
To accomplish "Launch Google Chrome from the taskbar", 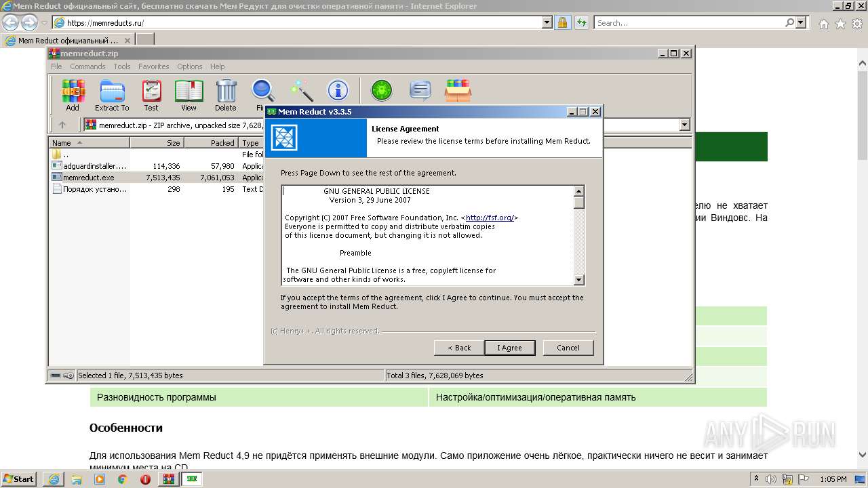I will 123,479.
